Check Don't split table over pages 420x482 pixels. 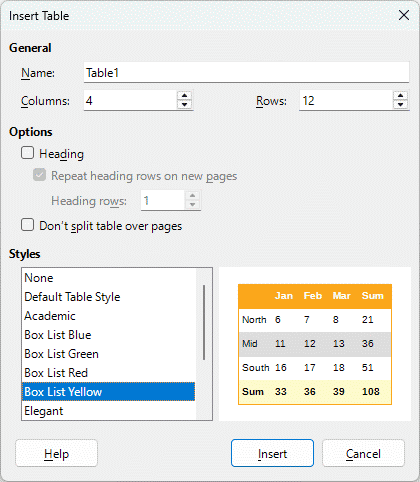[28, 225]
